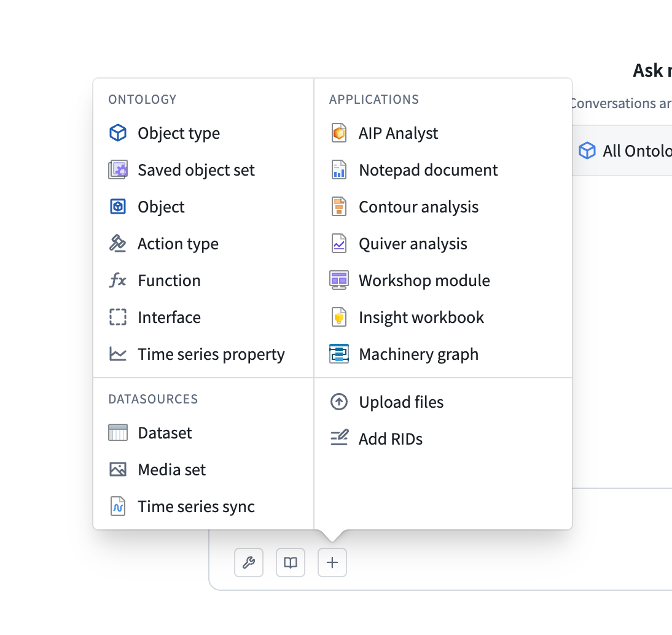Click the Machinery graph icon
This screenshot has height=635, width=672.
click(339, 354)
